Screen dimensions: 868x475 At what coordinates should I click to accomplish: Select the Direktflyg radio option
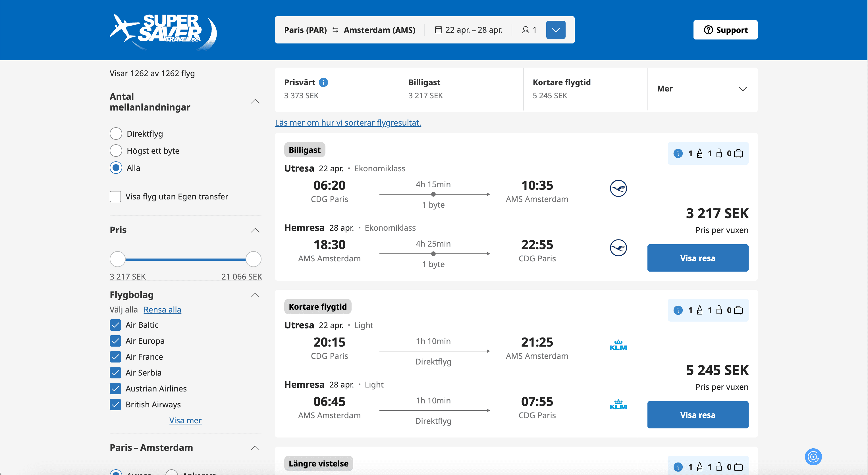click(116, 134)
